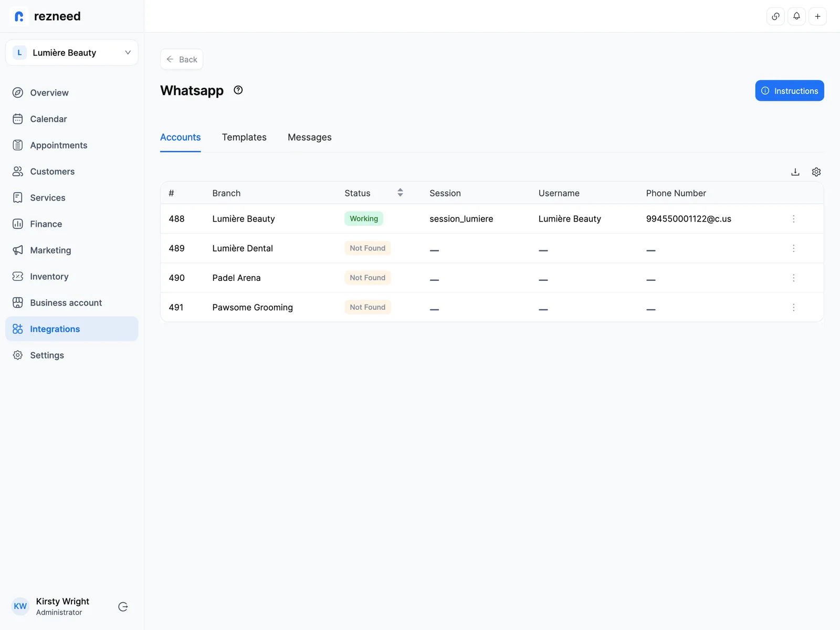Open Calendar in sidebar
This screenshot has width=840, height=630.
[x=72, y=119]
